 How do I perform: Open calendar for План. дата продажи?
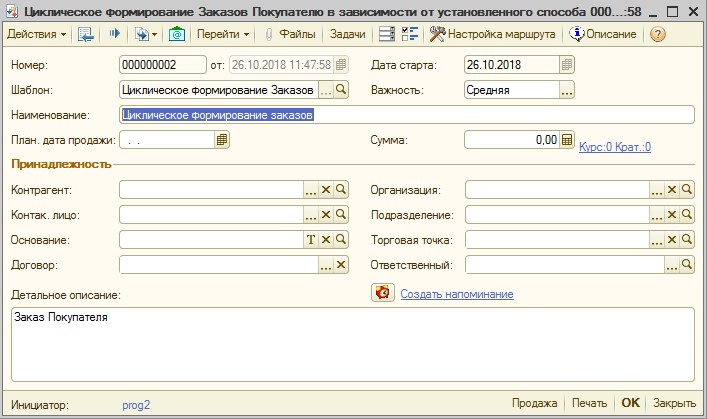[x=221, y=140]
